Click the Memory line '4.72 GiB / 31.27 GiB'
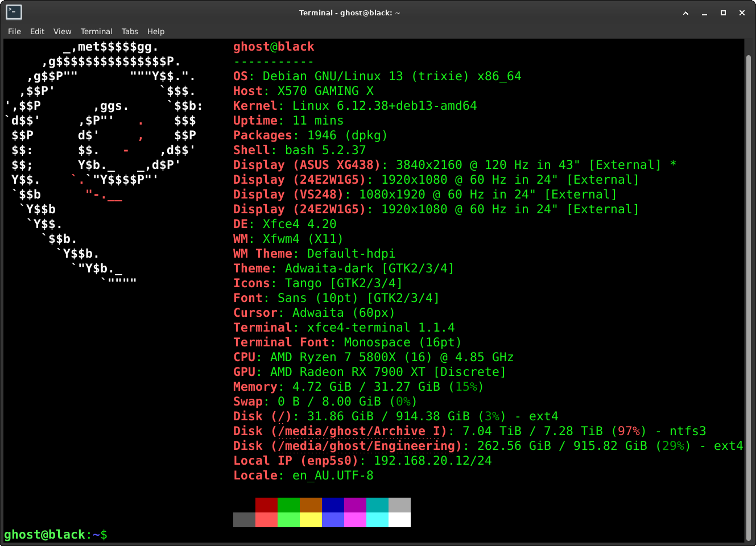756x546 pixels. pos(366,387)
